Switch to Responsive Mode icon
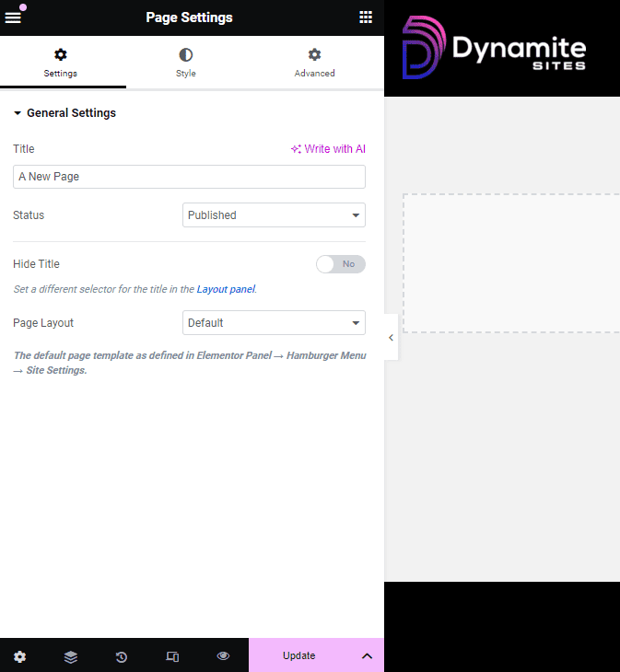Image resolution: width=620 pixels, height=672 pixels. point(172,656)
